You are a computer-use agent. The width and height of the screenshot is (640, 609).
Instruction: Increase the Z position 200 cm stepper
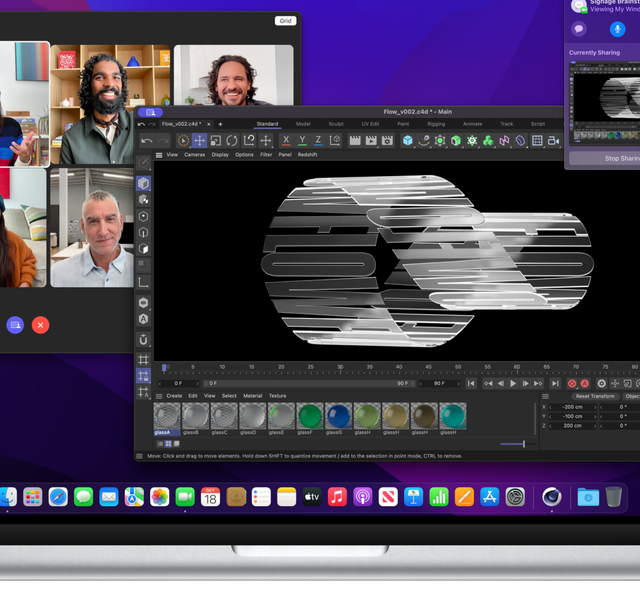(595, 426)
